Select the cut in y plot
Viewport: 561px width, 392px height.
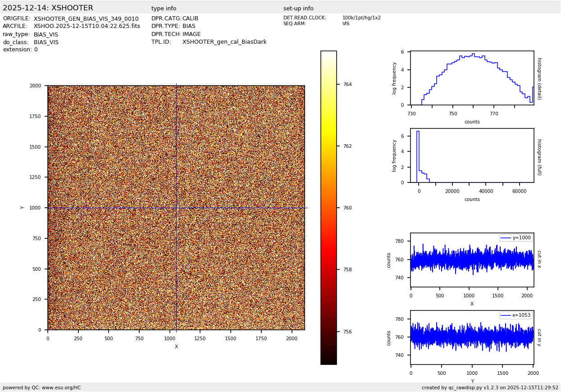click(x=472, y=337)
